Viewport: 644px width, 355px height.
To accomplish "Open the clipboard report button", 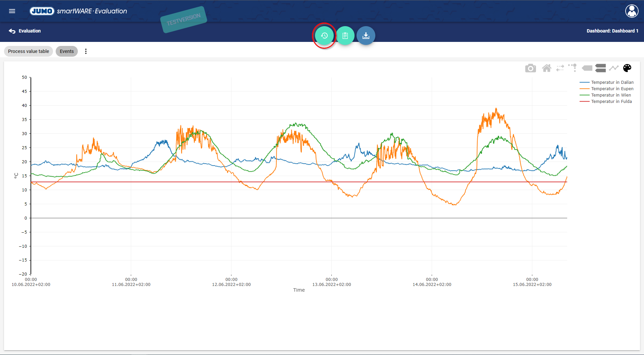I will tap(345, 36).
